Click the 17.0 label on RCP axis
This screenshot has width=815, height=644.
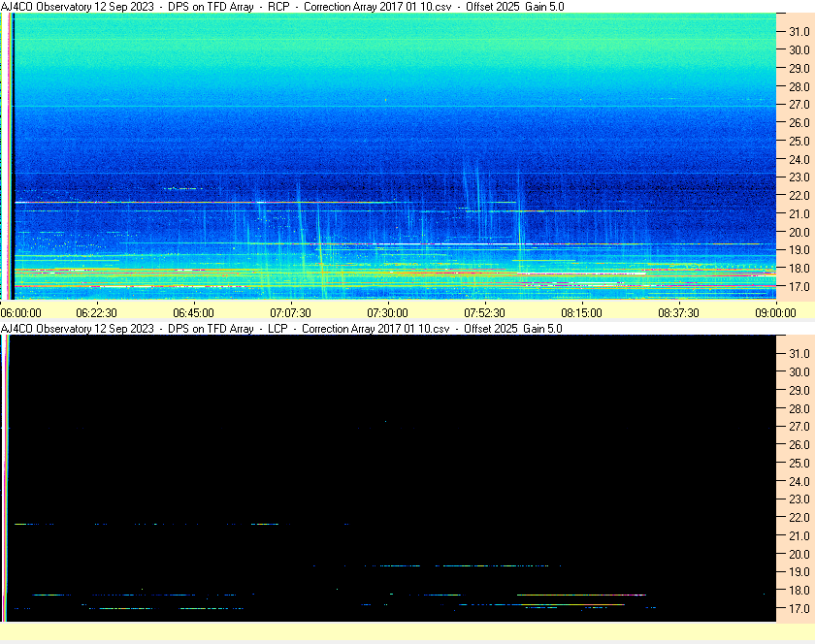pos(799,286)
